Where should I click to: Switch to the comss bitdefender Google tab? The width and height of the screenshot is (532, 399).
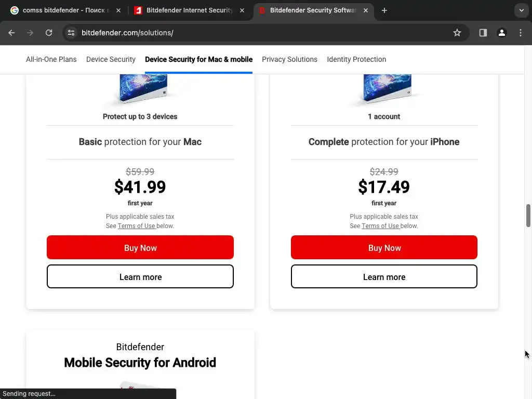click(x=62, y=10)
